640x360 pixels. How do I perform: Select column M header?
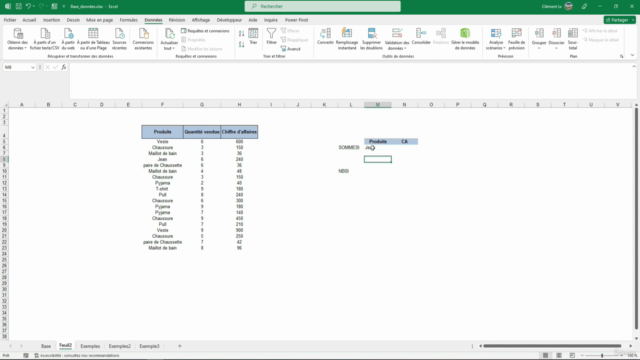pos(378,105)
